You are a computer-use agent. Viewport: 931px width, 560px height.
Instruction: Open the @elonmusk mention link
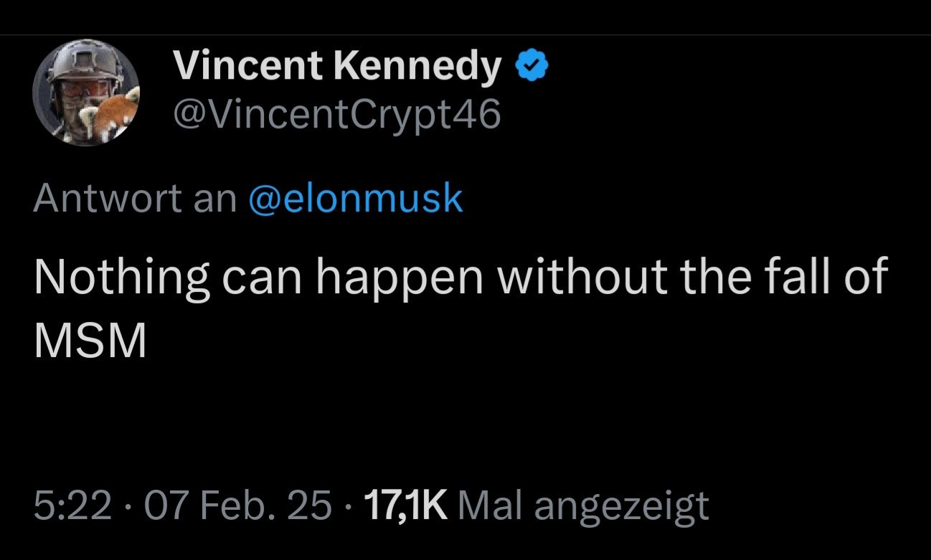(x=355, y=198)
